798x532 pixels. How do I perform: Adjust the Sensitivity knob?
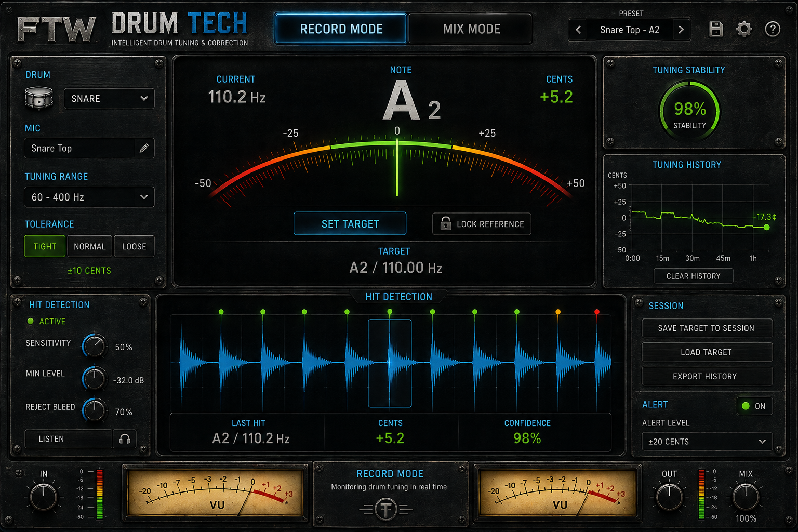tap(95, 345)
